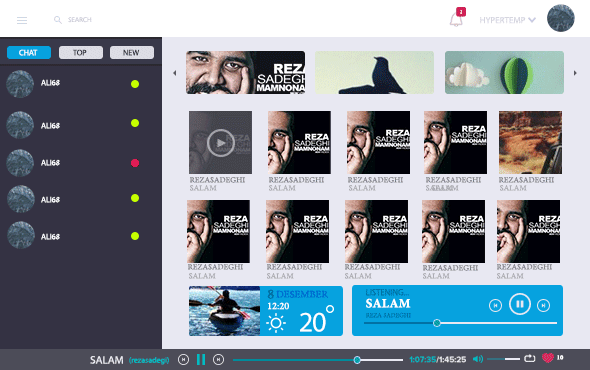Viewport: 590px width, 370px height.
Task: Show previous banners with left carousel arrow
Action: (x=175, y=73)
